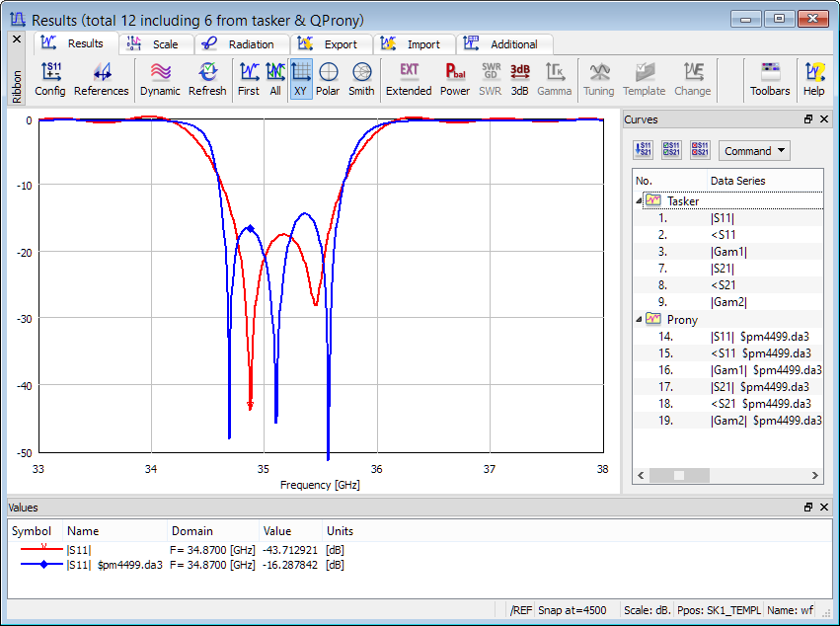This screenshot has width=840, height=626.
Task: Click the All curves button
Action: coord(275,78)
